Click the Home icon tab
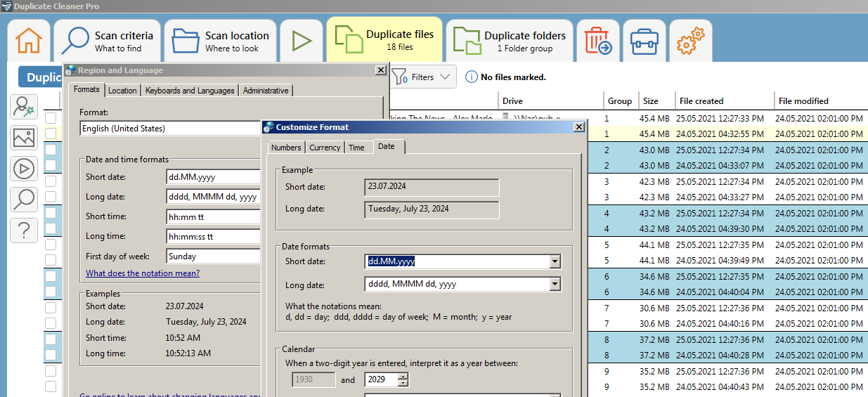Viewport: 868px width, 397px height. click(29, 41)
